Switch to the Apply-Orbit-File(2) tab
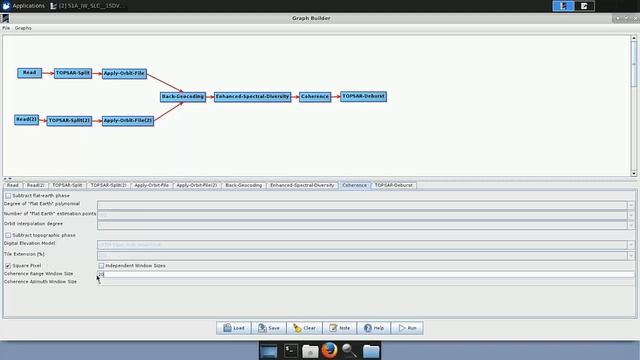This screenshot has height=360, width=640. [x=197, y=185]
